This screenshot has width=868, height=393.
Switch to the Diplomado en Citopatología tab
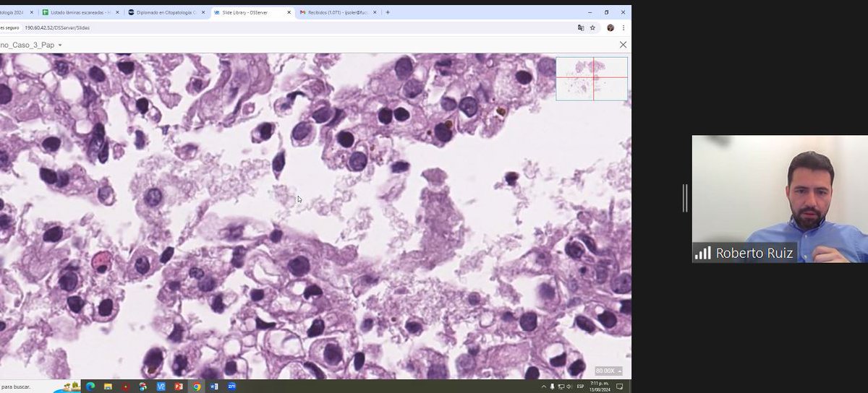click(x=166, y=12)
